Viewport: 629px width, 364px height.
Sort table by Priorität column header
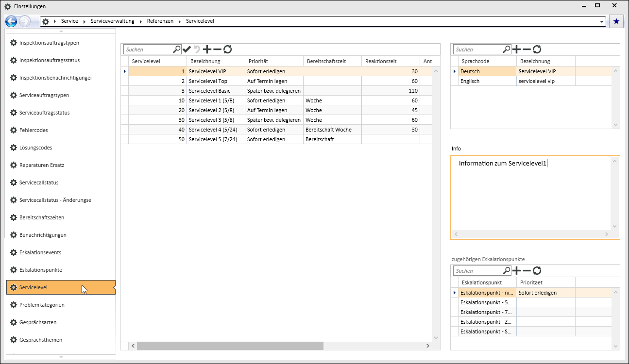click(258, 61)
